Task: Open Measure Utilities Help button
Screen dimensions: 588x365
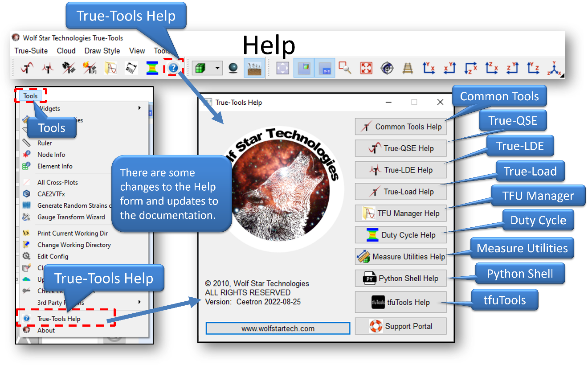Action: click(400, 256)
